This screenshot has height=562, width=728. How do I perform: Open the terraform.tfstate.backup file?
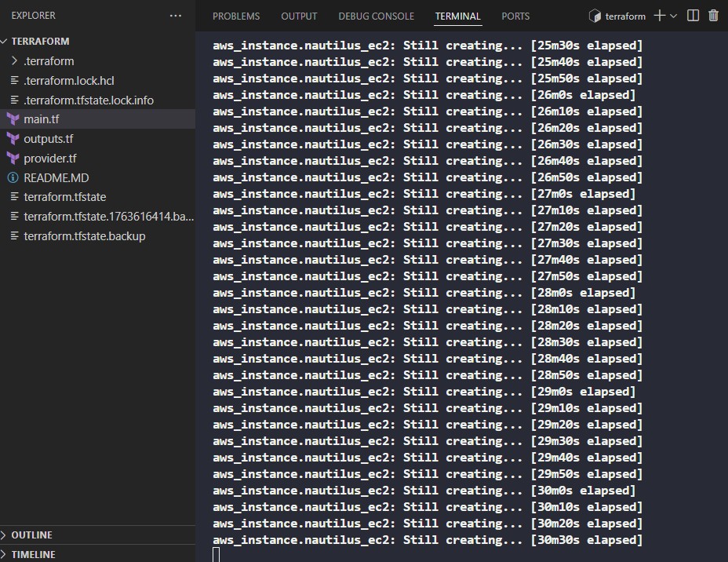point(85,236)
